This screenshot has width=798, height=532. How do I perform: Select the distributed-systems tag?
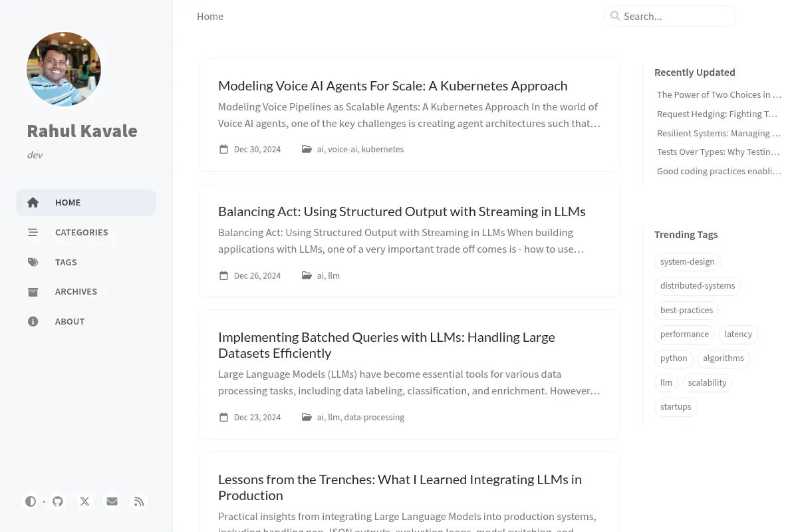coord(698,285)
